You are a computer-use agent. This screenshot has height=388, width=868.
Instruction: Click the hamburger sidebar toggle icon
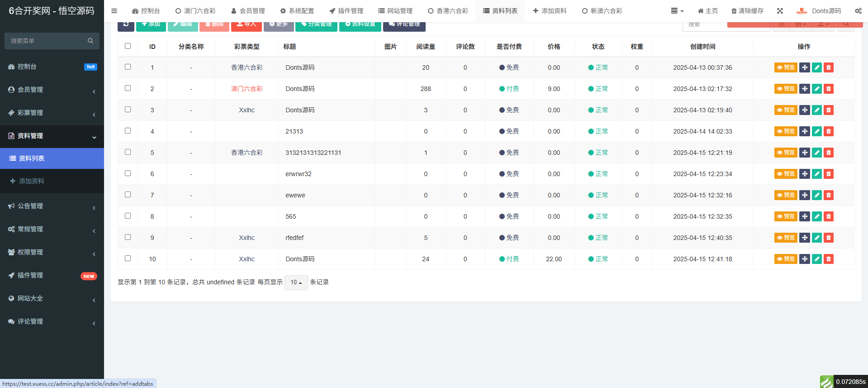coord(114,11)
